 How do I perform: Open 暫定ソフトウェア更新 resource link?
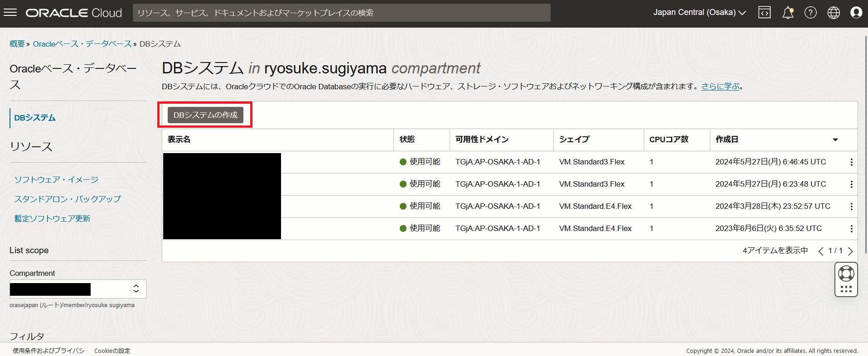coord(52,219)
